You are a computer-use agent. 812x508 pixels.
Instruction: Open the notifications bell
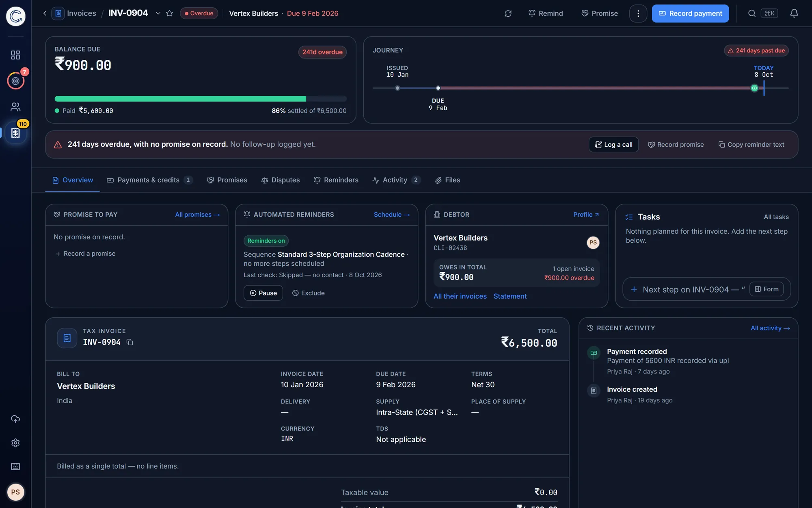(794, 13)
